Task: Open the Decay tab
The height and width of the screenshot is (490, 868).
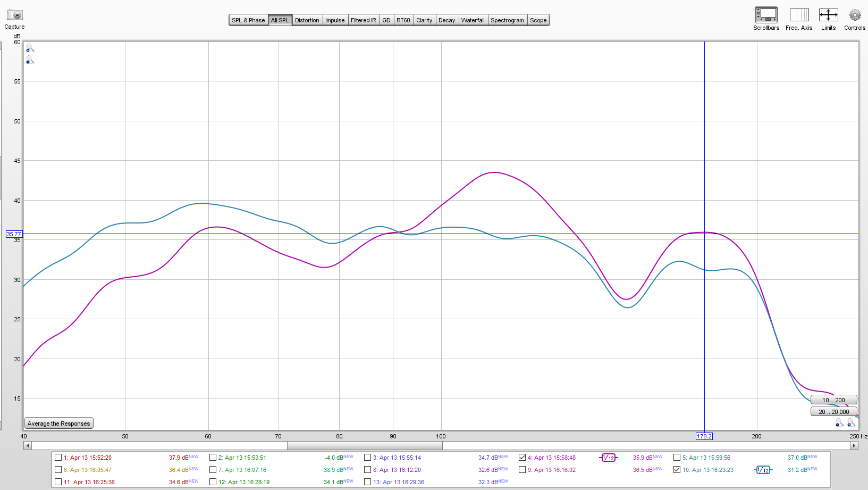Action: pyautogui.click(x=446, y=20)
